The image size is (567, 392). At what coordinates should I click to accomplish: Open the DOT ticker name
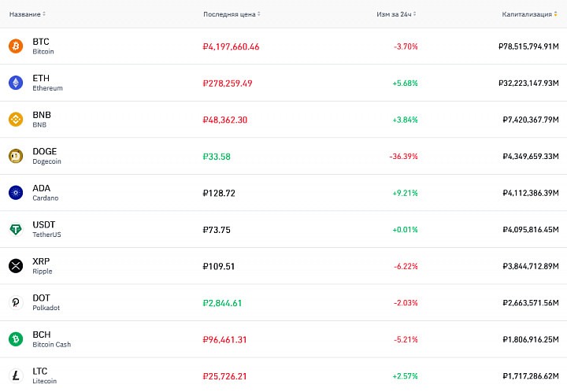pos(41,298)
